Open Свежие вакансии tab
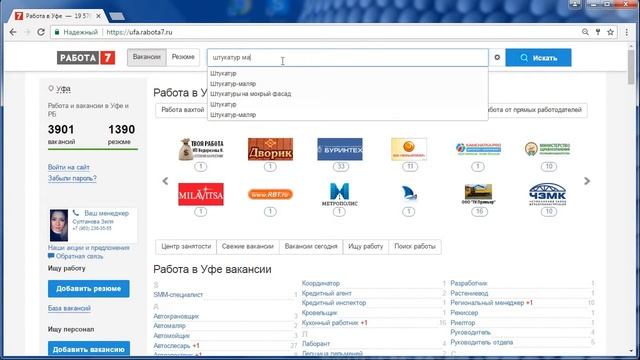 click(248, 247)
